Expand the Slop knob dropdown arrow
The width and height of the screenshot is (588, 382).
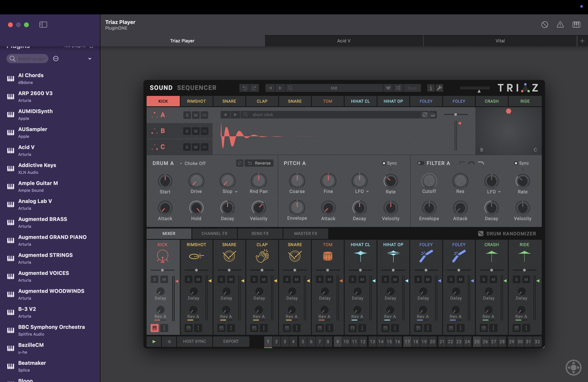coord(236,192)
